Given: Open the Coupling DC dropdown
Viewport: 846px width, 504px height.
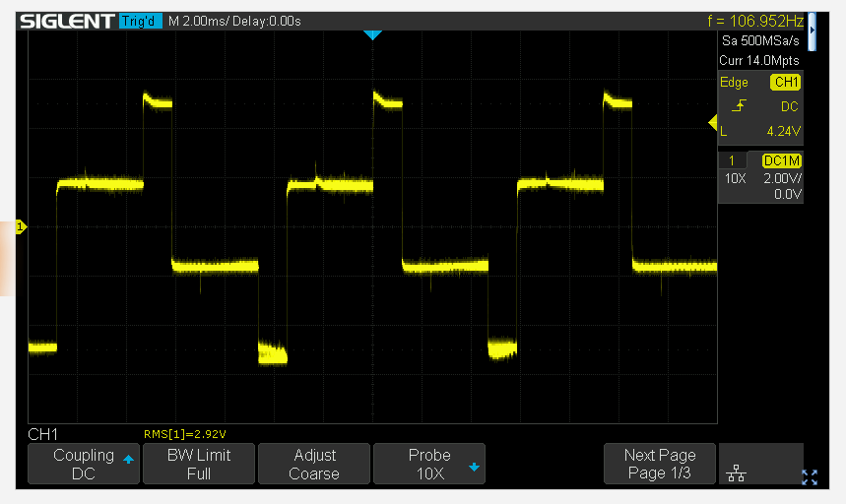Looking at the screenshot, I should point(84,464).
